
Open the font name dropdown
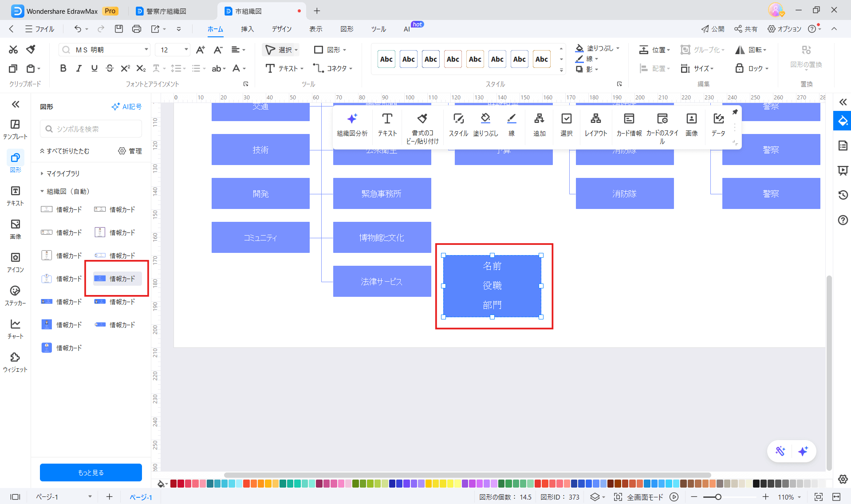point(146,50)
